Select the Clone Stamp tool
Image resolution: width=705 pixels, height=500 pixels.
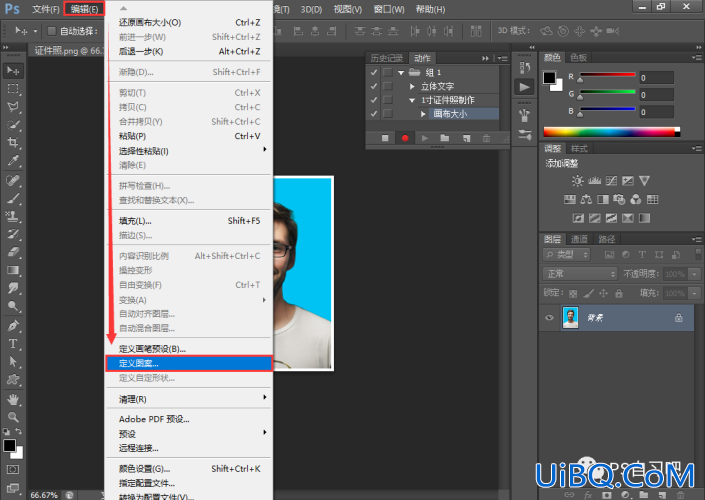coord(13,216)
